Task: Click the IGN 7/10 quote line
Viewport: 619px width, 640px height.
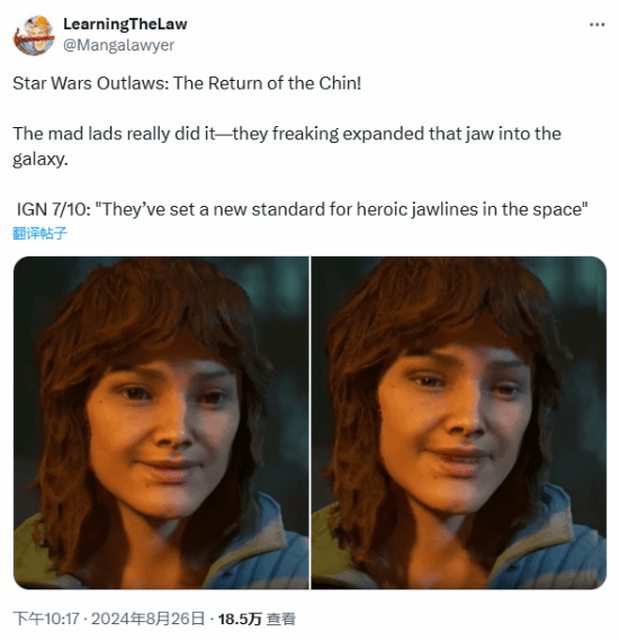Action: [302, 209]
